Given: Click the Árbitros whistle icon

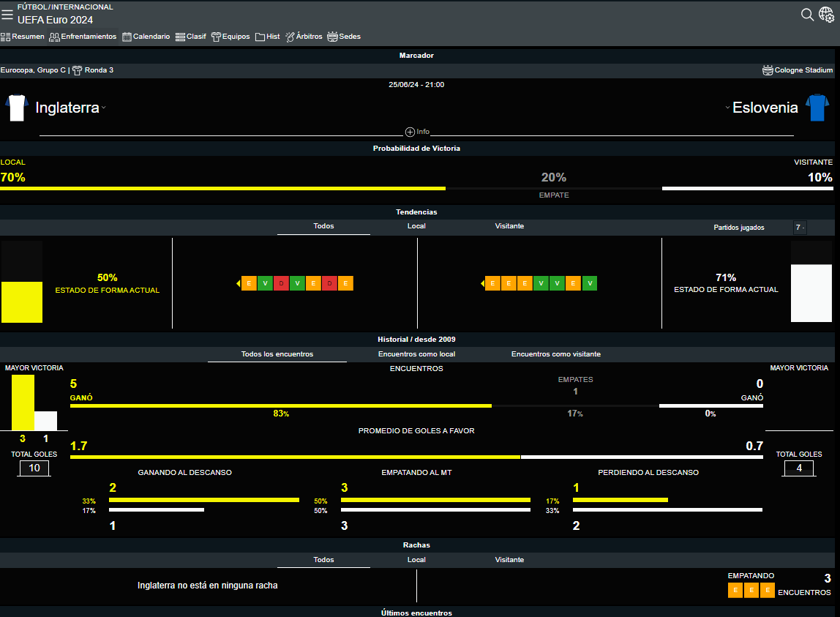Looking at the screenshot, I should 290,37.
